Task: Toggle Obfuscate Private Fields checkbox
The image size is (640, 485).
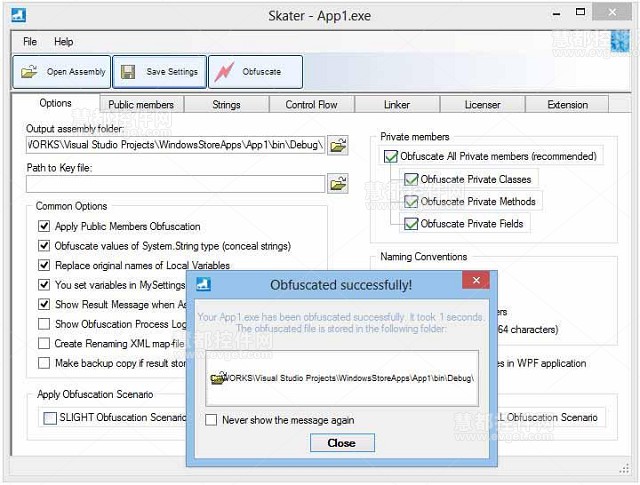Action: [x=411, y=224]
